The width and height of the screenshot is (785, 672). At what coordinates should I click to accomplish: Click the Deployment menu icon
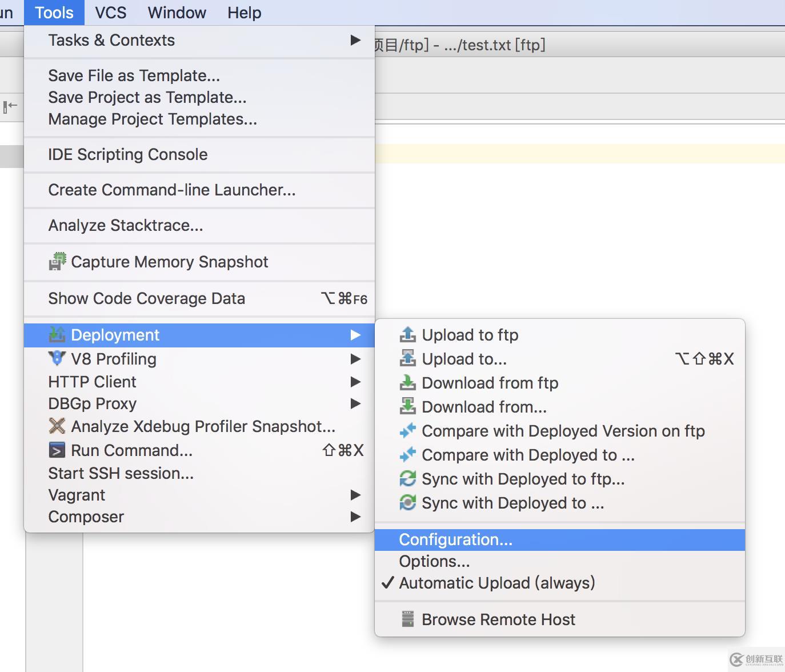pos(57,335)
